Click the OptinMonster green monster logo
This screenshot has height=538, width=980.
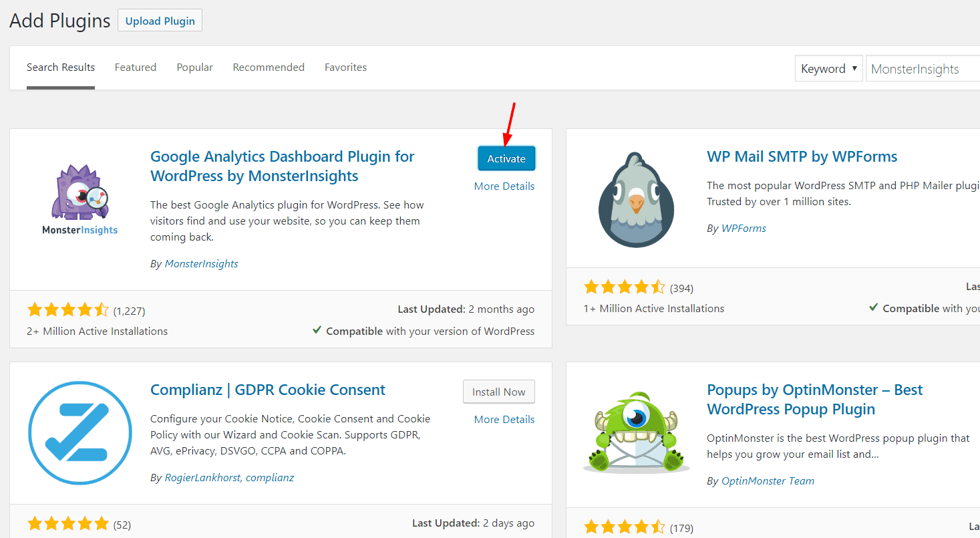pyautogui.click(x=636, y=432)
